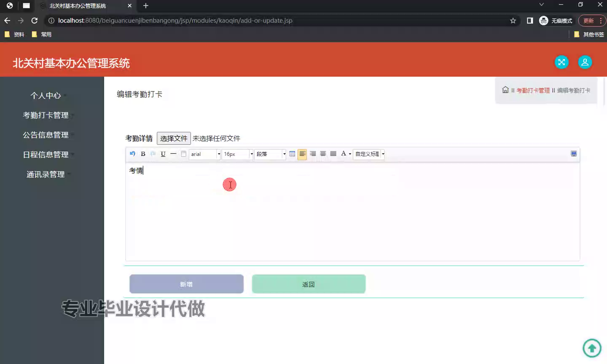This screenshot has height=364, width=607.
Task: Click the insert table icon
Action: 292,154
